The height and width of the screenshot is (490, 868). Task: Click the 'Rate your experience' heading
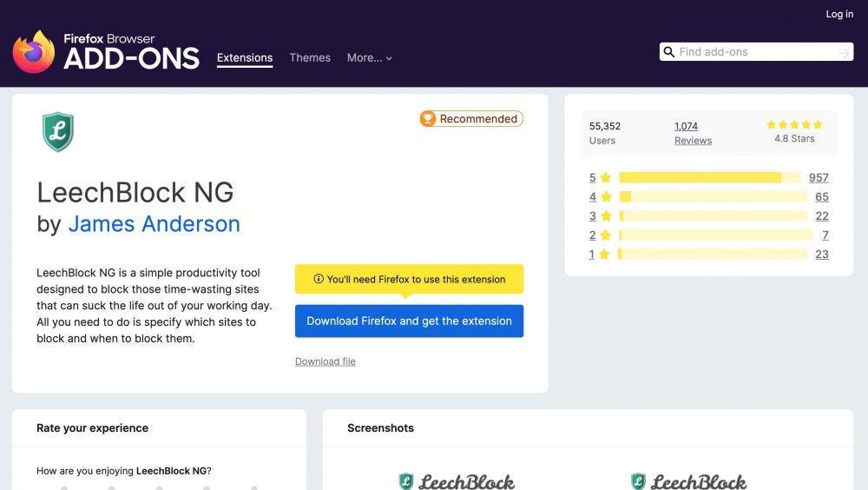point(93,428)
